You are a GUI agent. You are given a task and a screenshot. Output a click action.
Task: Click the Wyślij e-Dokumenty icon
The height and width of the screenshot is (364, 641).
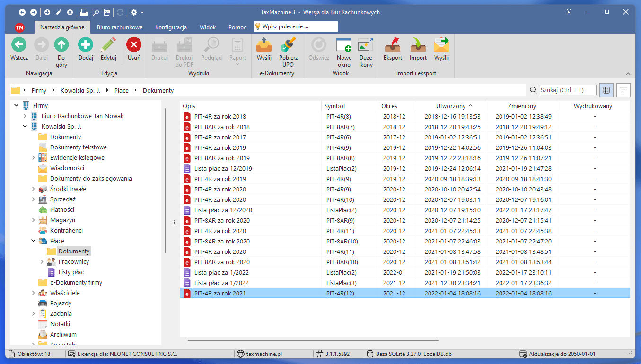pyautogui.click(x=264, y=45)
